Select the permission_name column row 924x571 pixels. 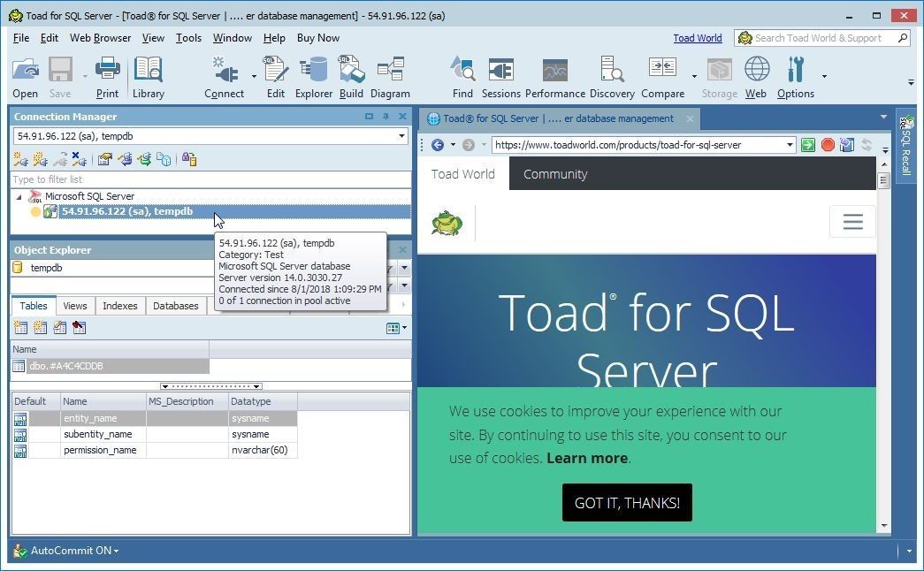pyautogui.click(x=155, y=450)
